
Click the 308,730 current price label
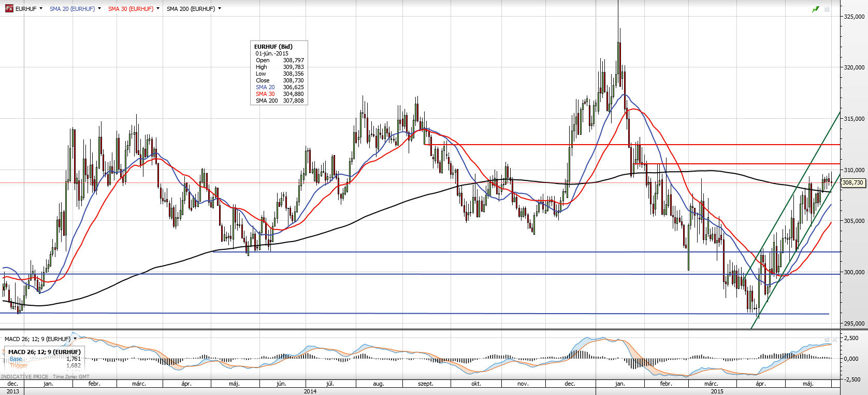[x=852, y=182]
